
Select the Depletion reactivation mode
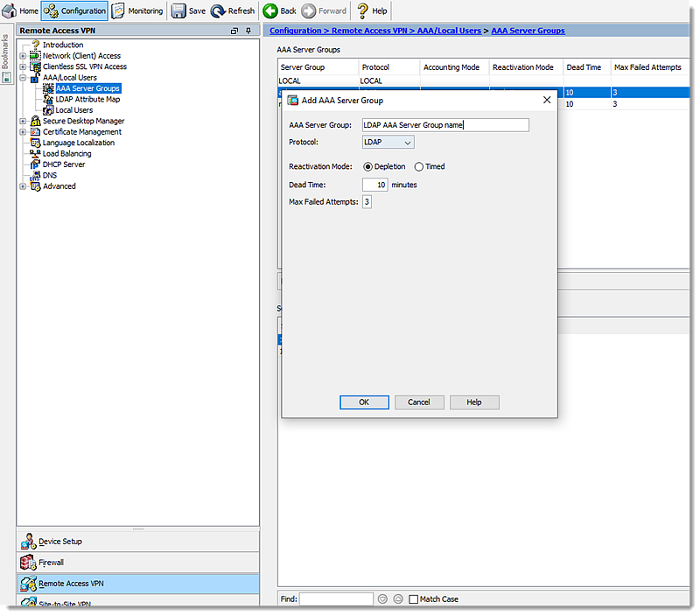(367, 166)
